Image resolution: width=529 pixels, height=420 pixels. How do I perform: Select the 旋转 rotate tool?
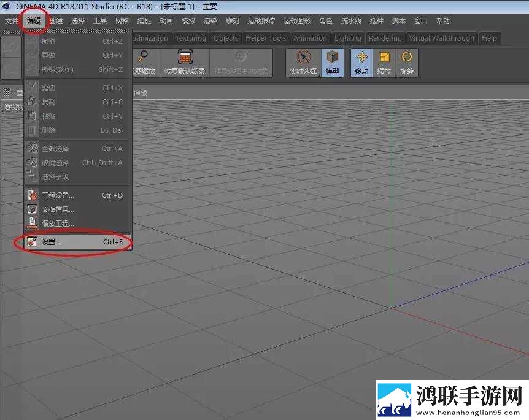[x=406, y=63]
